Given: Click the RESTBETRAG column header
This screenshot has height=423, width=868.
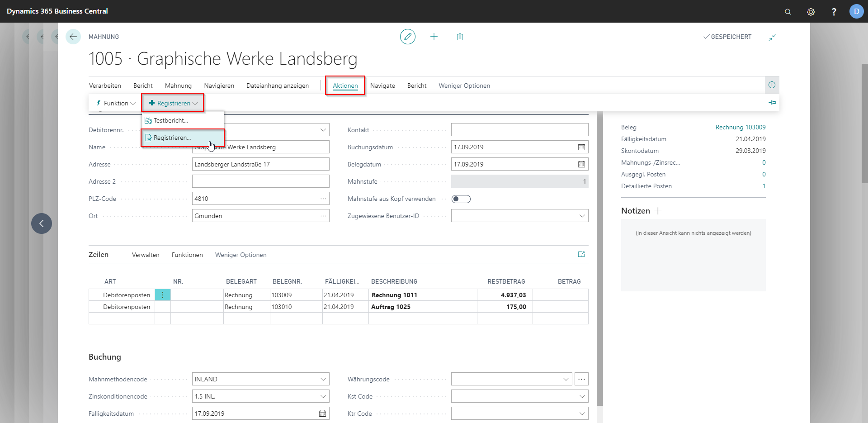Looking at the screenshot, I should click(x=506, y=281).
